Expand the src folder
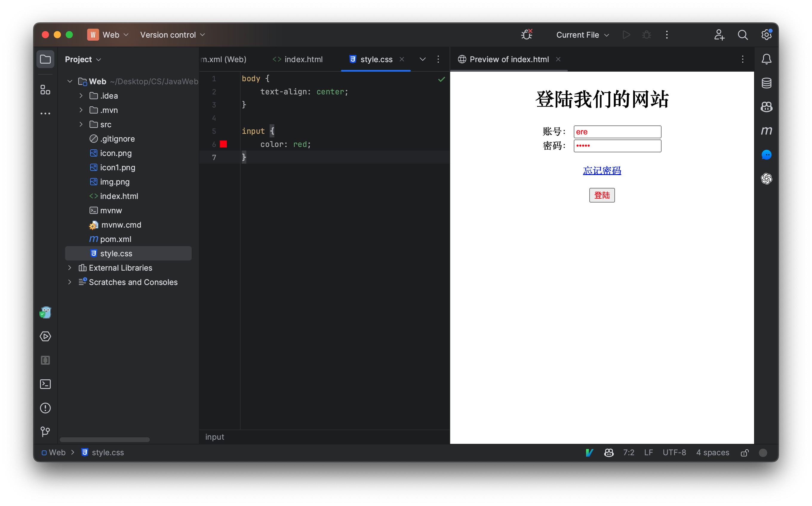Image resolution: width=812 pixels, height=506 pixels. pos(80,124)
